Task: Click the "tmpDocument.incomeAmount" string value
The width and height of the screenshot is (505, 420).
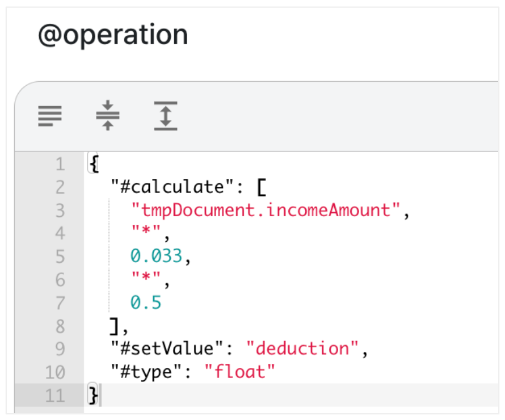Action: (x=266, y=211)
